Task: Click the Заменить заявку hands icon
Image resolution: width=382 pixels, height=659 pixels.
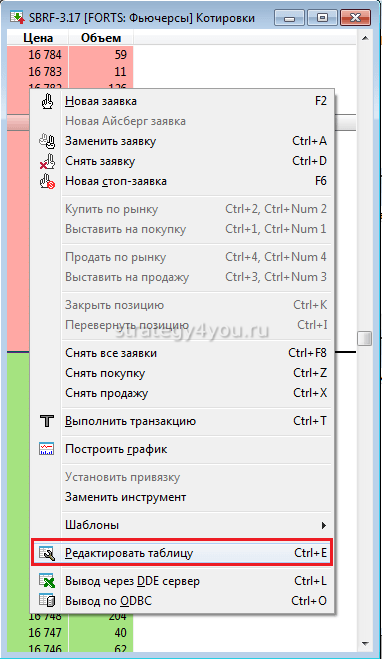Action: point(47,141)
